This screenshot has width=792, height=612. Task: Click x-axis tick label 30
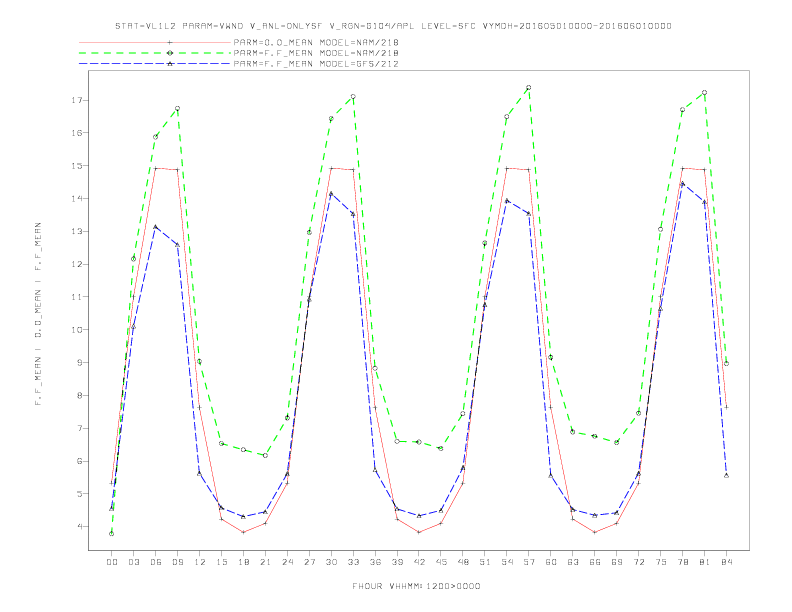pos(331,562)
